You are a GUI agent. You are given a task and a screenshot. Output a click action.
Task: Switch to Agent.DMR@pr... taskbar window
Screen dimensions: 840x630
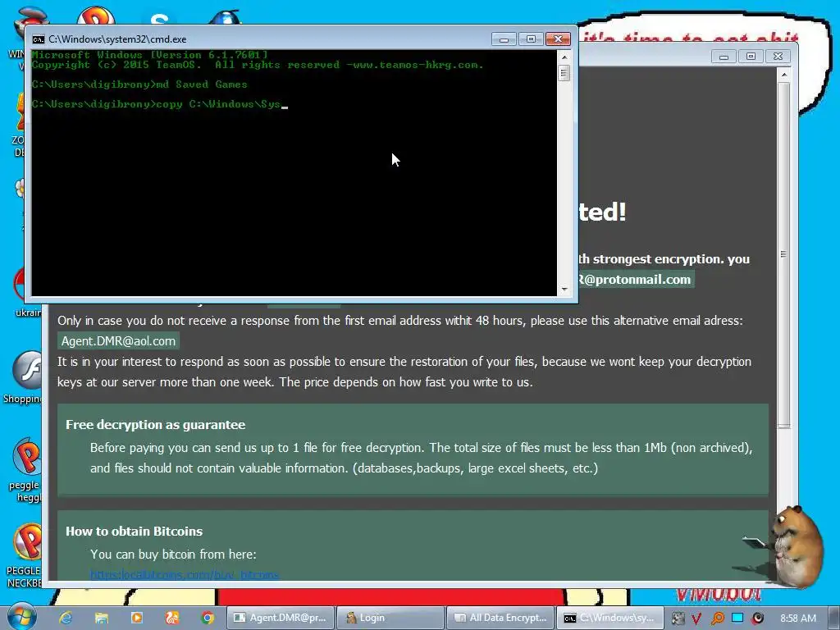[281, 618]
